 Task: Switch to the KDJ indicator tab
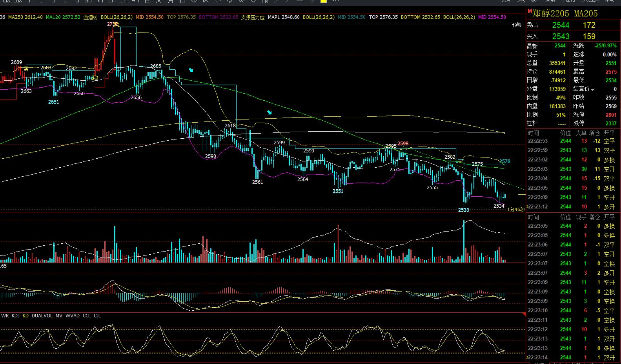16,316
